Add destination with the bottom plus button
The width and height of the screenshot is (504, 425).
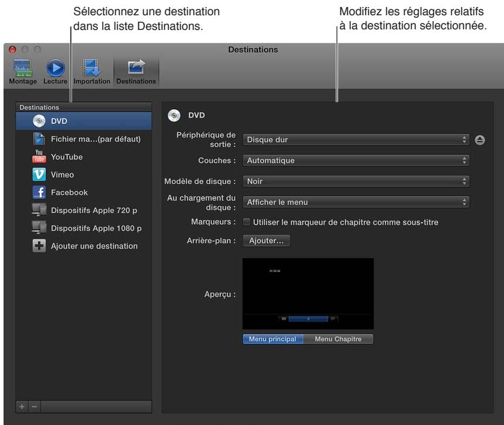tap(22, 407)
